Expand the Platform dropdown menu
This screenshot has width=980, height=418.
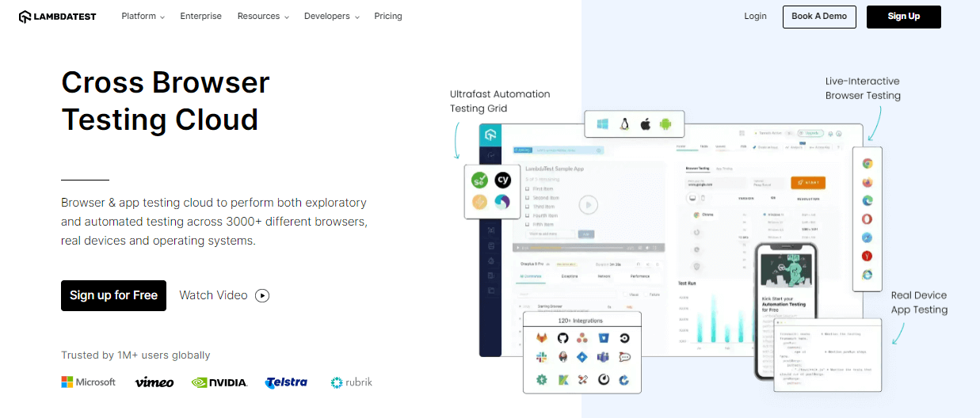(x=143, y=16)
